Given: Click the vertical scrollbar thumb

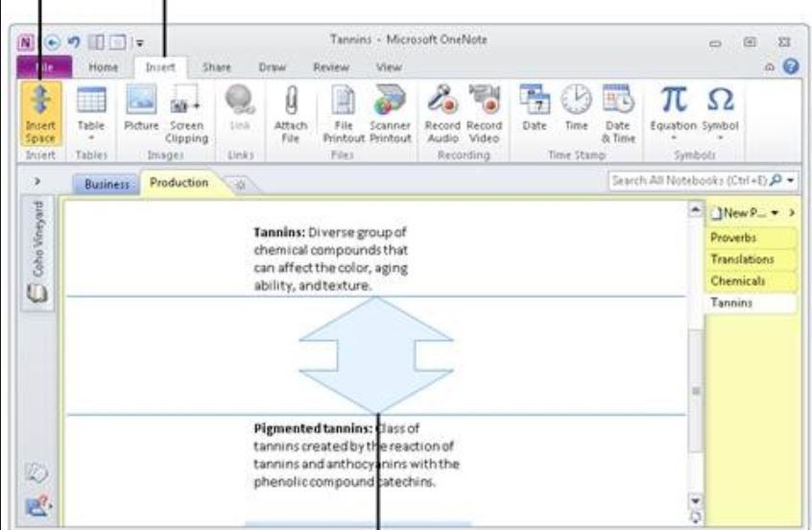Looking at the screenshot, I should pyautogui.click(x=696, y=392).
